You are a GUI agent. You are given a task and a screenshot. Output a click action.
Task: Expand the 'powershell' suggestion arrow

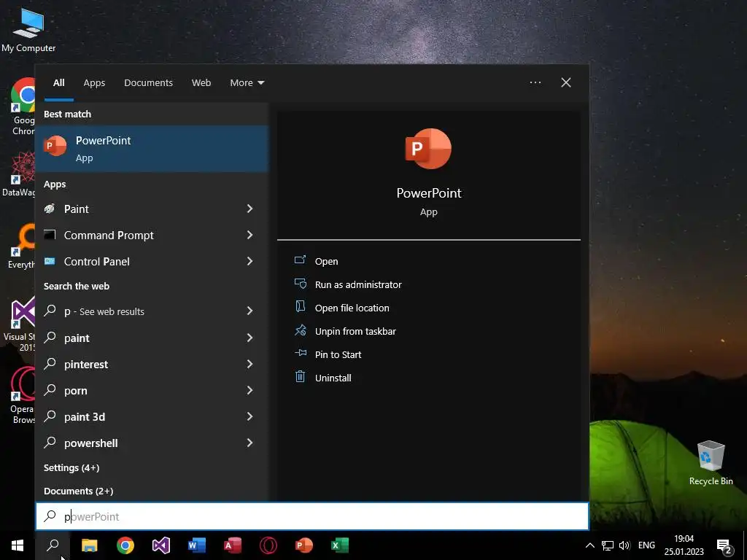(x=249, y=443)
